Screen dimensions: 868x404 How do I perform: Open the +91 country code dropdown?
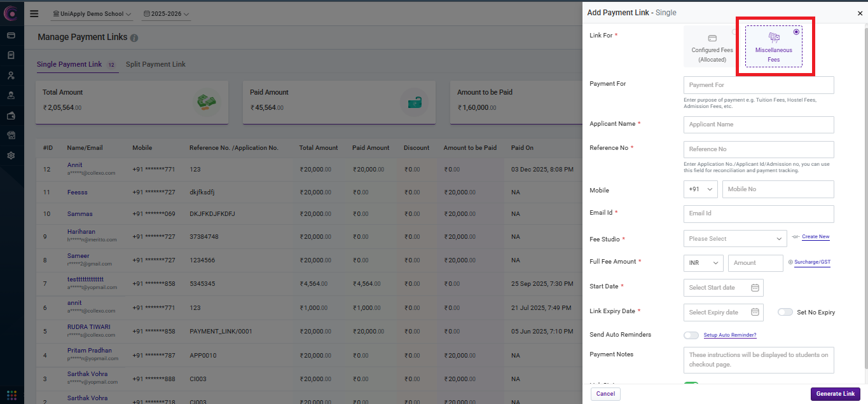699,189
